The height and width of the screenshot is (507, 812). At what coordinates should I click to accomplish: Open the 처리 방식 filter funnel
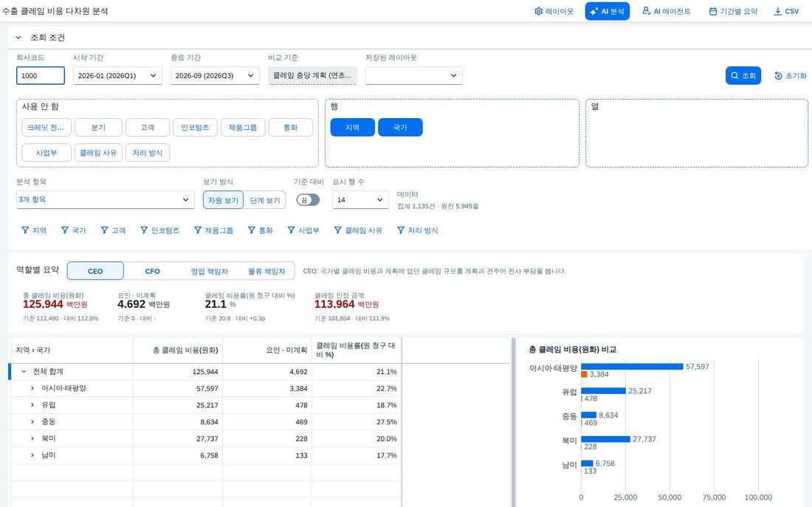point(401,230)
